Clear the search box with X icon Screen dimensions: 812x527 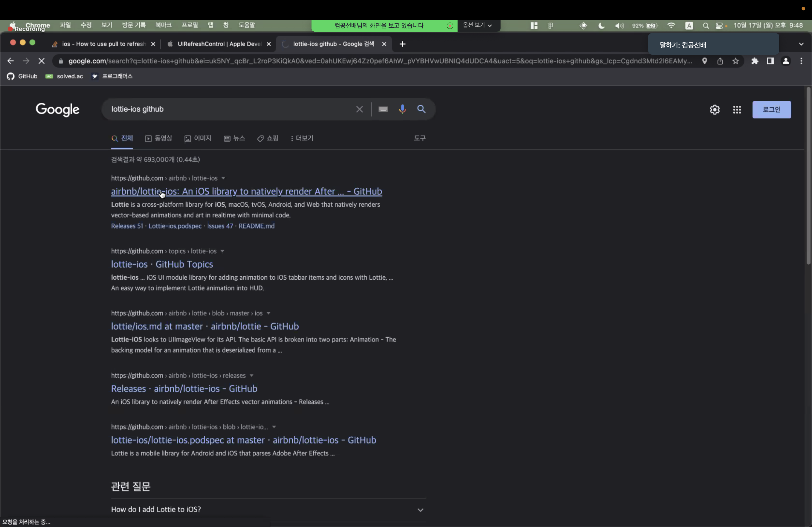pyautogui.click(x=359, y=109)
